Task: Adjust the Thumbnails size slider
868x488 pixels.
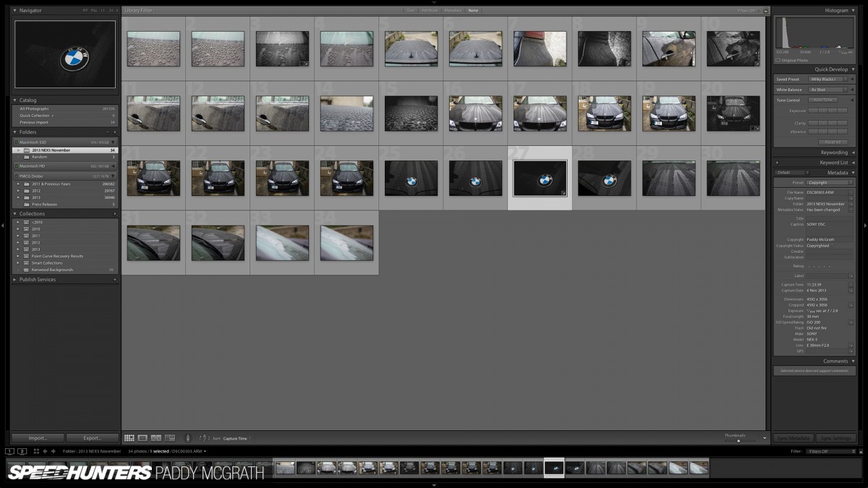Action: (x=739, y=441)
